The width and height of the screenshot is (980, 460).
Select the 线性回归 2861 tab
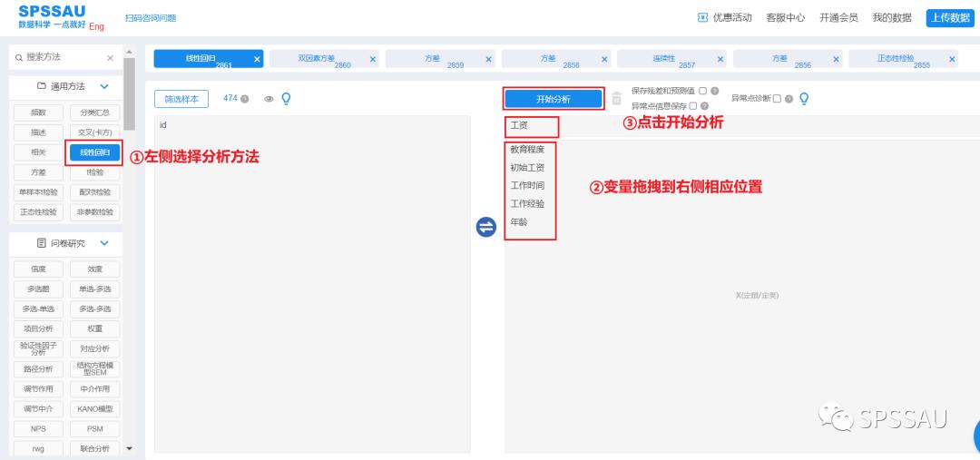tap(209, 59)
